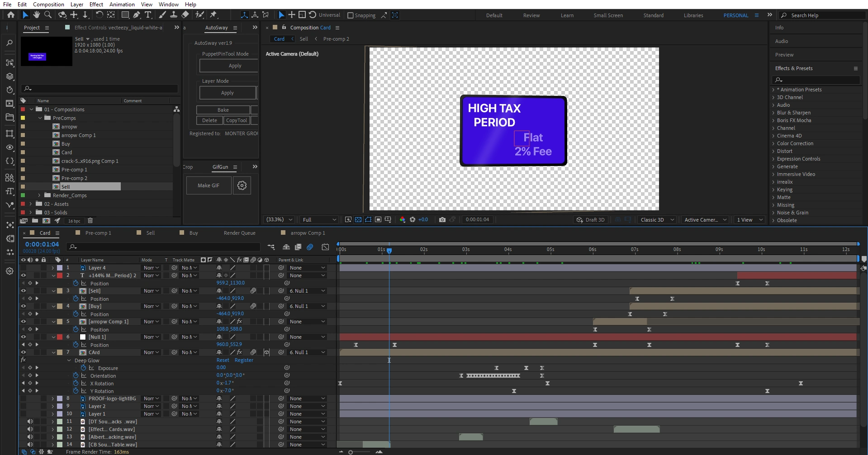Expand the Color Correction effects category
This screenshot has height=455, width=868.
[773, 143]
